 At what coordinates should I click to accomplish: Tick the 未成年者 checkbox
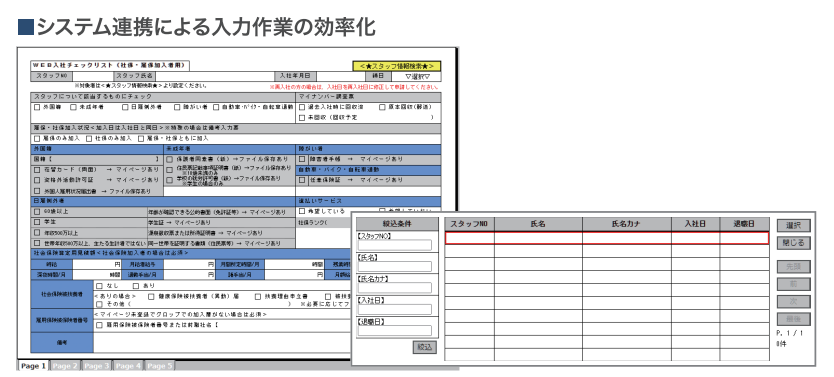point(73,107)
